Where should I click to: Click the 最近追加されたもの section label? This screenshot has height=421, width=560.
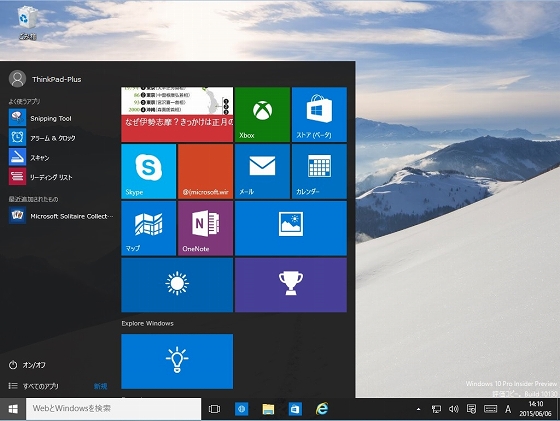pyautogui.click(x=34, y=199)
